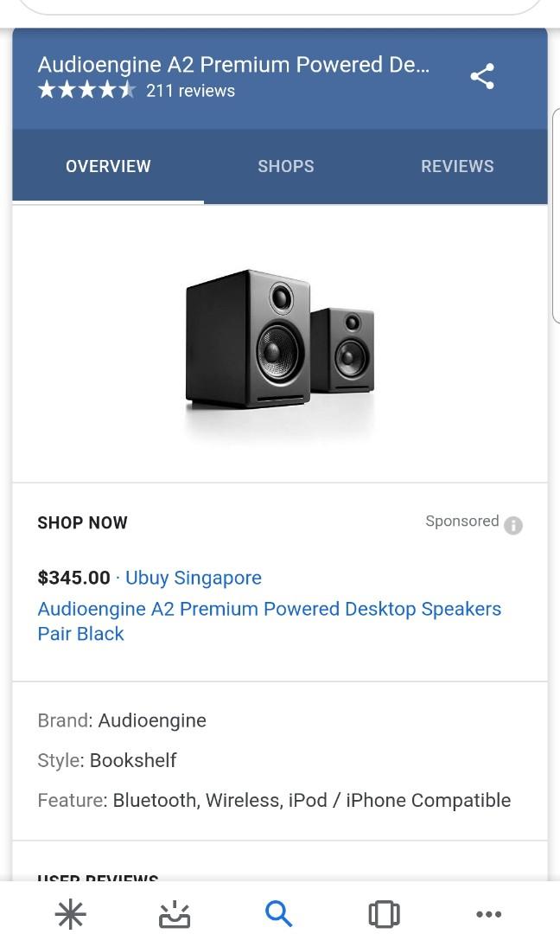
Task: Tap the $345.00 price
Action: [73, 578]
